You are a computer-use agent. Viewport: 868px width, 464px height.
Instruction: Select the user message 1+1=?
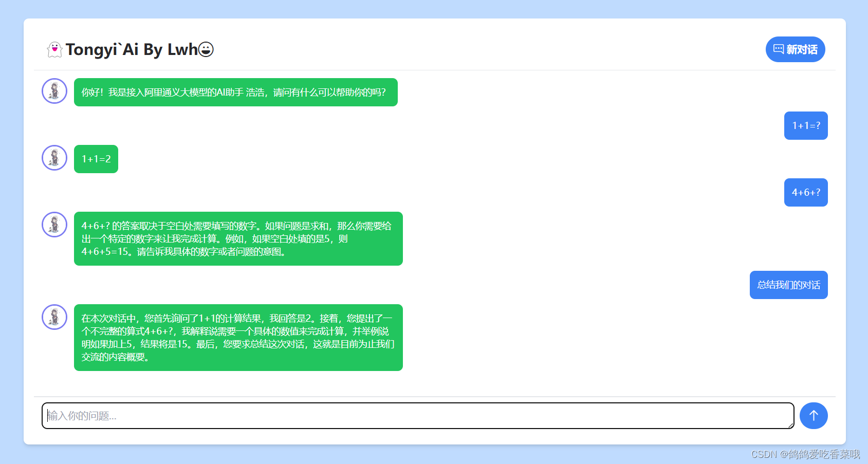(x=806, y=125)
